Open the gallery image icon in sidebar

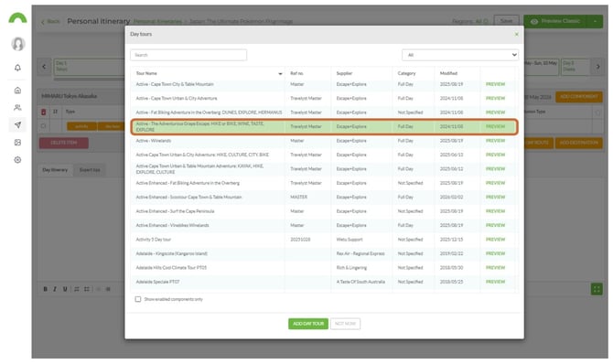click(x=17, y=143)
